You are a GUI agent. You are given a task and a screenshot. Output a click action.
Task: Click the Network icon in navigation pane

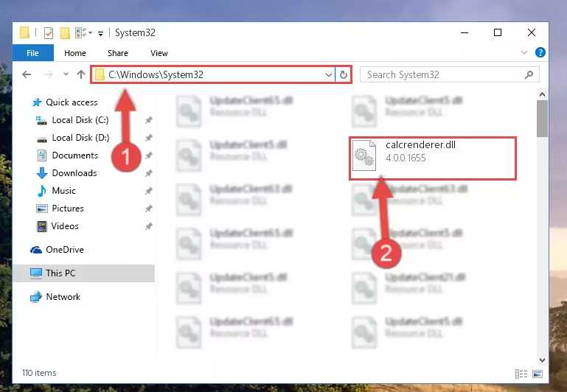(36, 297)
